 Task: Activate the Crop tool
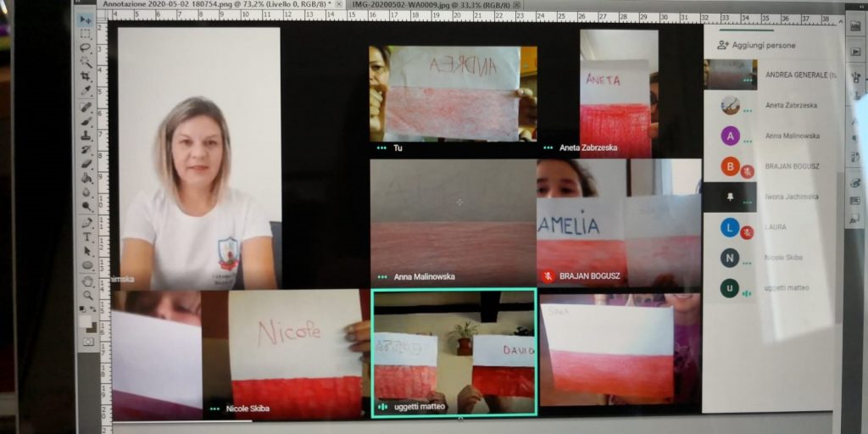pos(86,75)
